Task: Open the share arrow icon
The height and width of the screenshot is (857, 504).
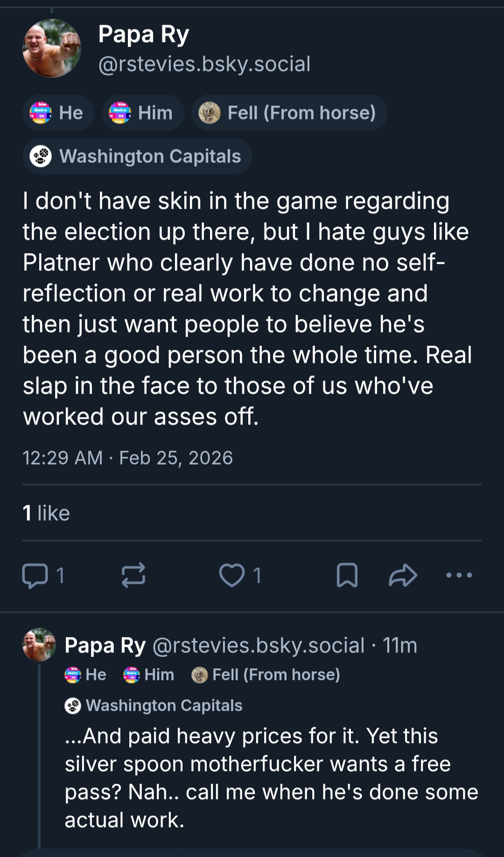Action: 403,575
